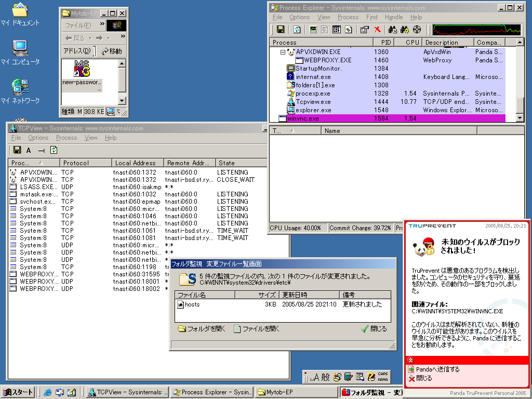Click the Properties icon in Process Explorer toolbar
This screenshot has height=399, width=532.
[x=364, y=30]
